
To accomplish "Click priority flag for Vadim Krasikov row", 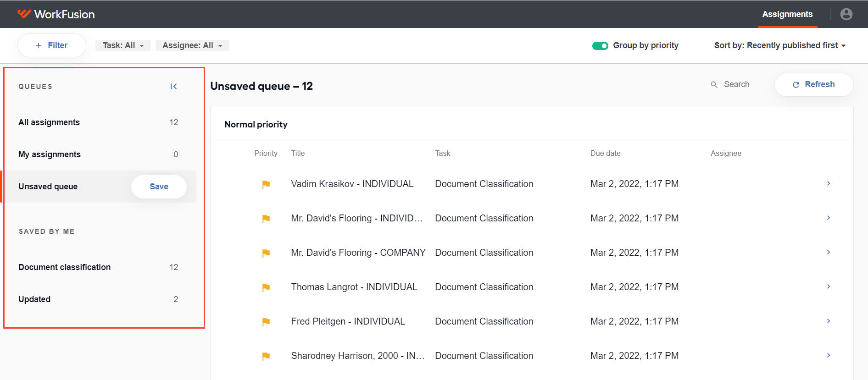I will (266, 184).
